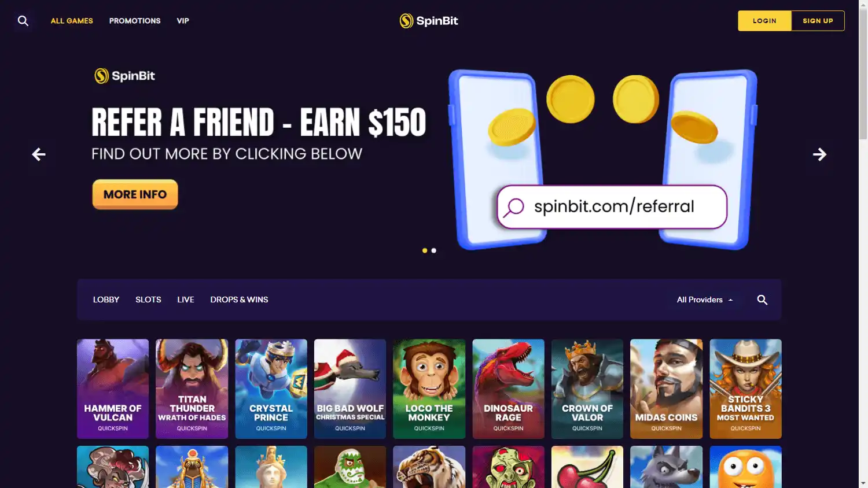Image resolution: width=868 pixels, height=488 pixels.
Task: Switch to the DROPS & WINS tab
Action: tap(239, 300)
